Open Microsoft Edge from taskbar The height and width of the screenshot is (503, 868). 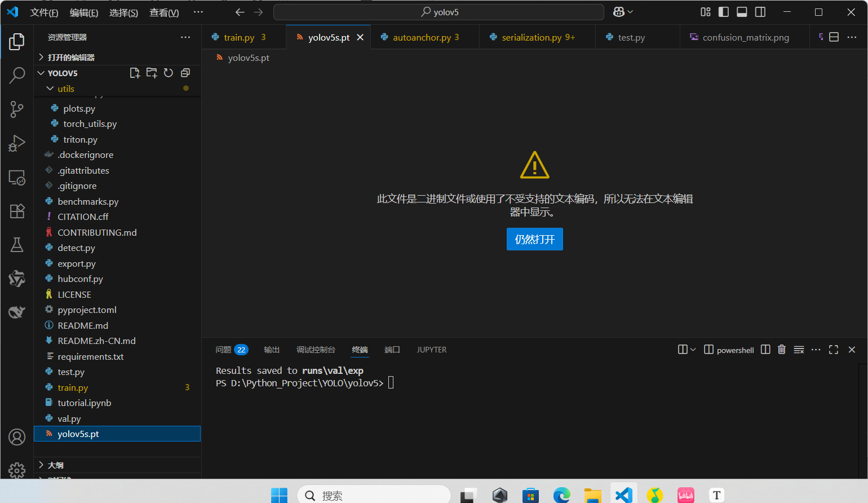pyautogui.click(x=561, y=496)
